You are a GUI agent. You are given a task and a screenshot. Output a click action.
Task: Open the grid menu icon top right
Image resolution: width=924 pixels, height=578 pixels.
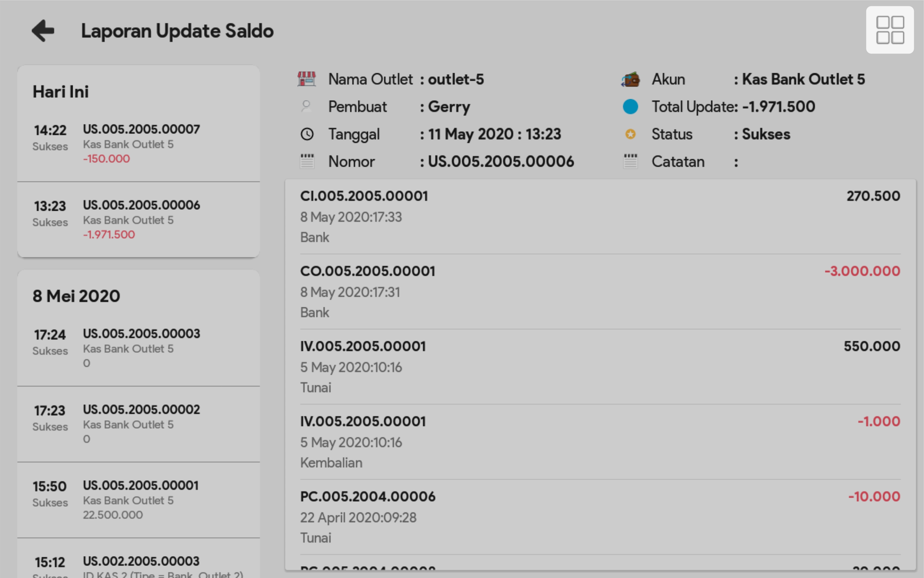pyautogui.click(x=890, y=30)
